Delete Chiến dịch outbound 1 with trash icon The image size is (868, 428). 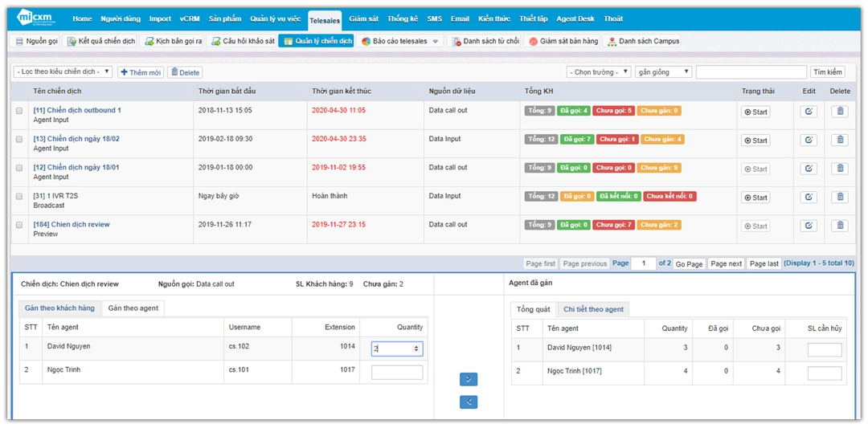[839, 112]
